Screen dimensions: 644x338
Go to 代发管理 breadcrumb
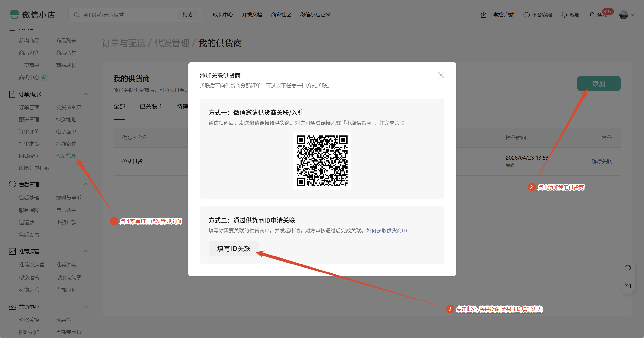(172, 43)
